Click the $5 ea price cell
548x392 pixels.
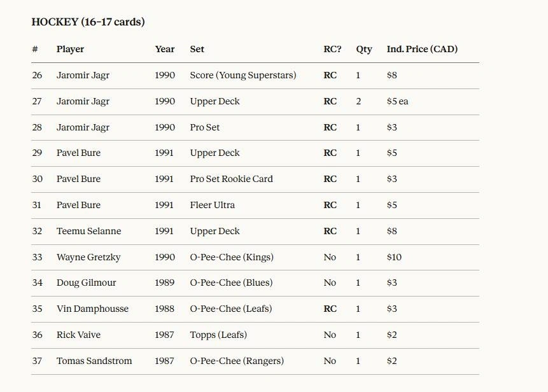pyautogui.click(x=397, y=101)
